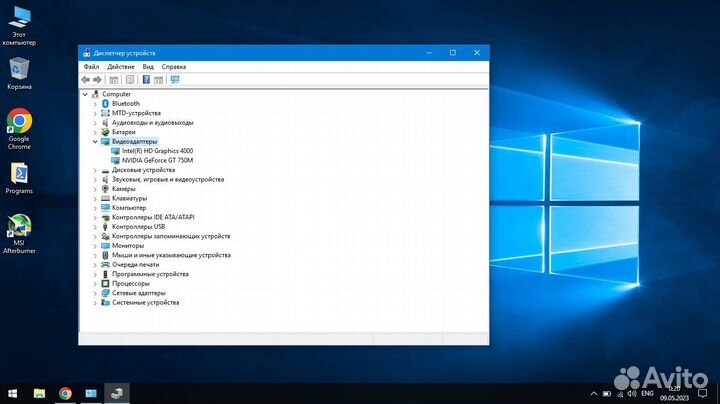This screenshot has width=720, height=404.
Task: Open the Google Chrome desktop shortcut
Action: (19, 126)
